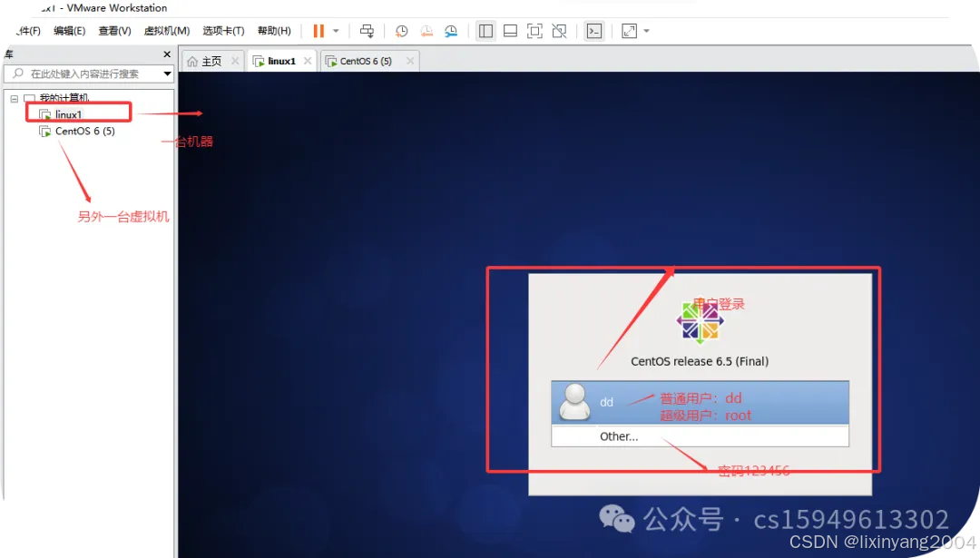Open the power options dropdown beside the pause button
The image size is (980, 558).
(x=336, y=31)
